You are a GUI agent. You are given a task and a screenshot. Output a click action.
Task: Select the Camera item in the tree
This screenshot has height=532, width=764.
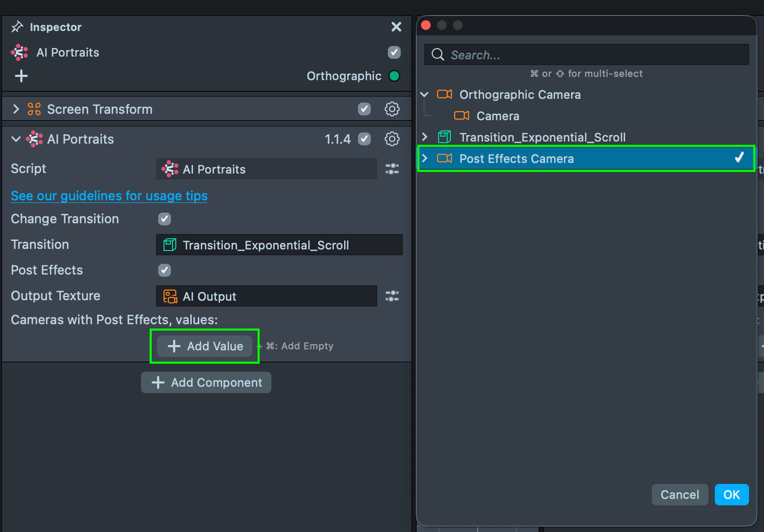(x=497, y=116)
